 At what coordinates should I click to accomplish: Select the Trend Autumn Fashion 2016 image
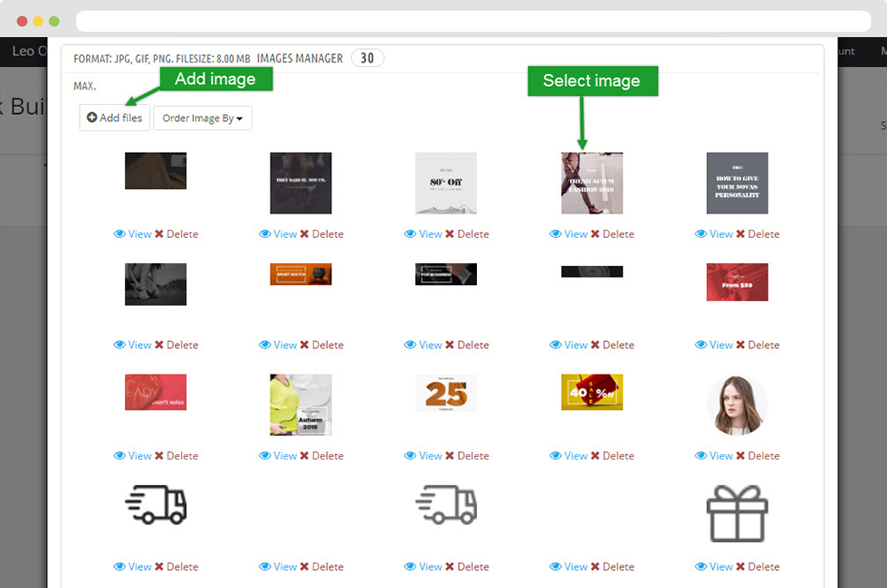[x=592, y=183]
